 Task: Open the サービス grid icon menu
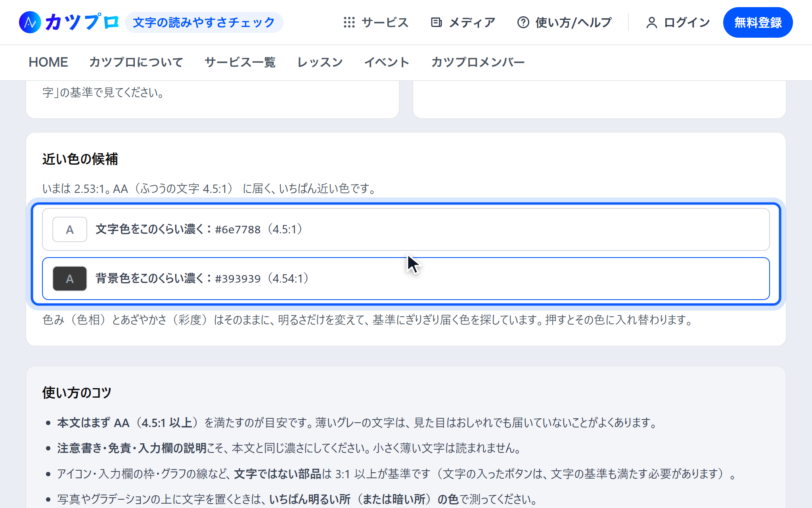click(349, 23)
